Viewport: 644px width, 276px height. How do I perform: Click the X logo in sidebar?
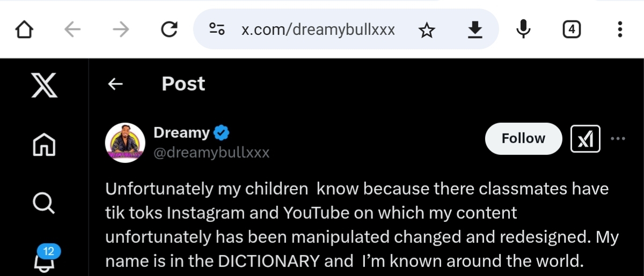[x=44, y=86]
